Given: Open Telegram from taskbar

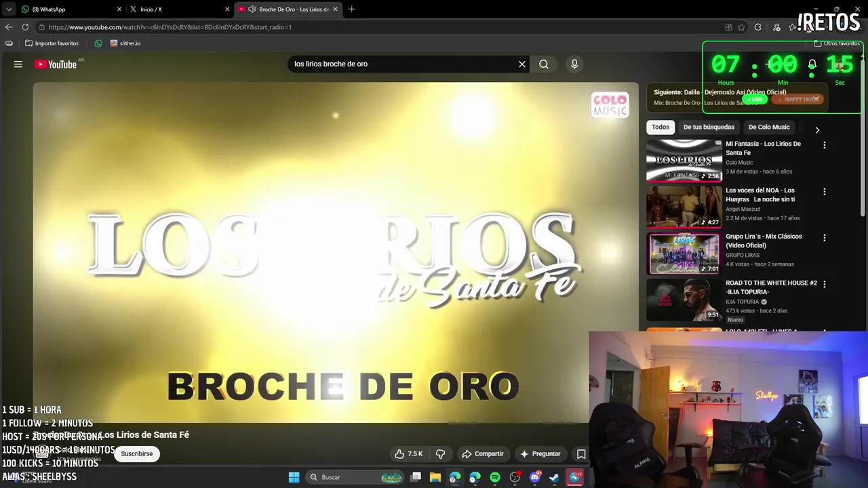Looking at the screenshot, I should 574,477.
